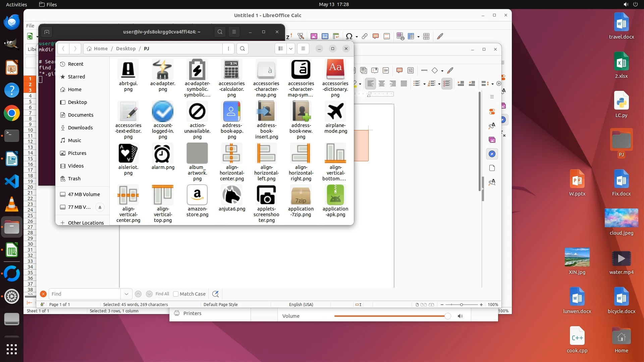Expand the line spacing dropdown arrow
The image size is (644, 362).
pos(492,84)
